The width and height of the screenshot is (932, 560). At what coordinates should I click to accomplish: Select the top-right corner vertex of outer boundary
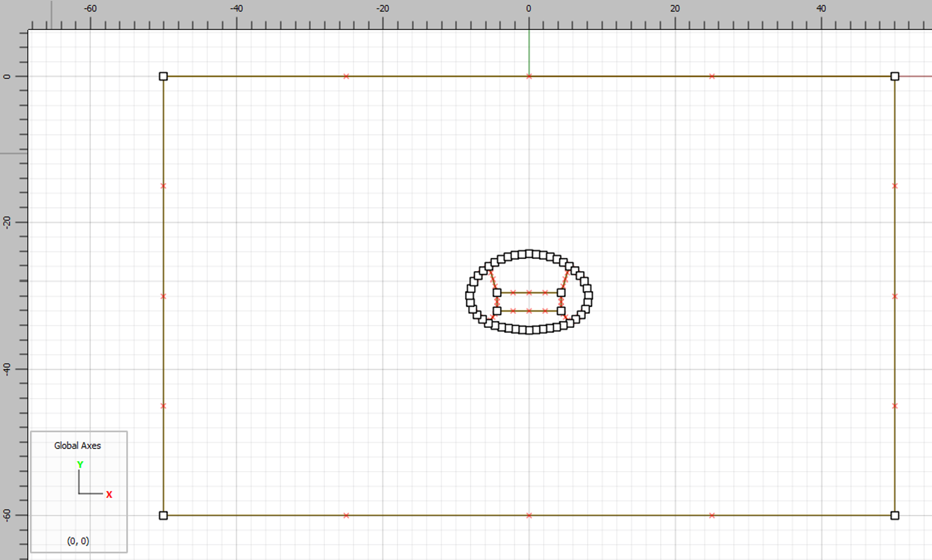(895, 77)
